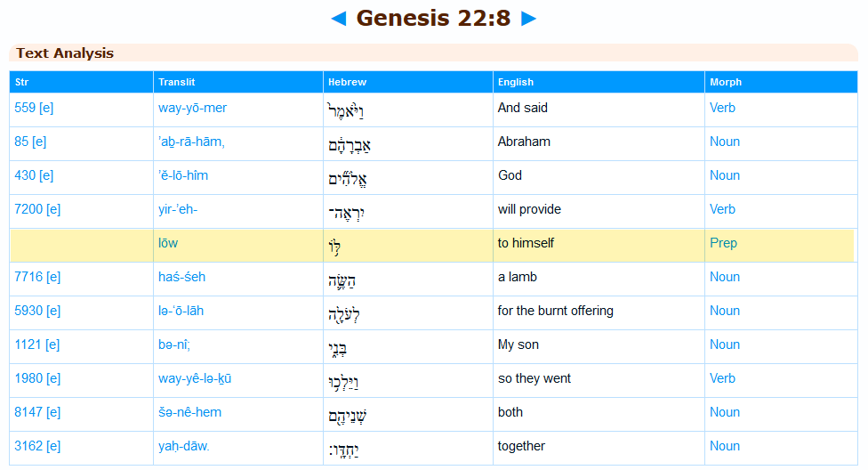Image resolution: width=868 pixels, height=470 pixels.
Task: Open Strong's 1980 link
Action: 27,378
